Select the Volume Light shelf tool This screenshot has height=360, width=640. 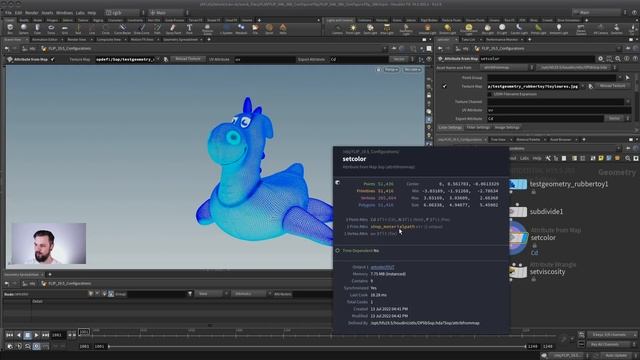[427, 29]
